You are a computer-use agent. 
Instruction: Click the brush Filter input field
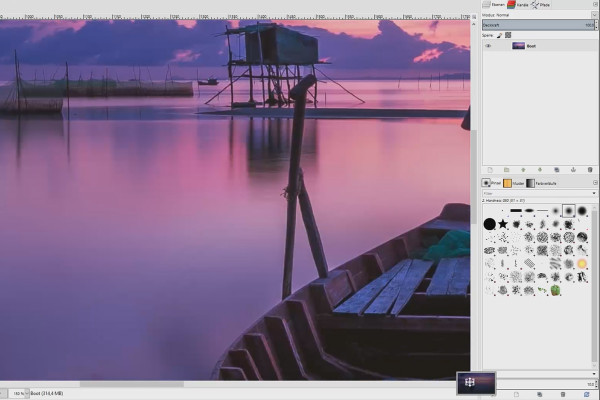point(536,193)
